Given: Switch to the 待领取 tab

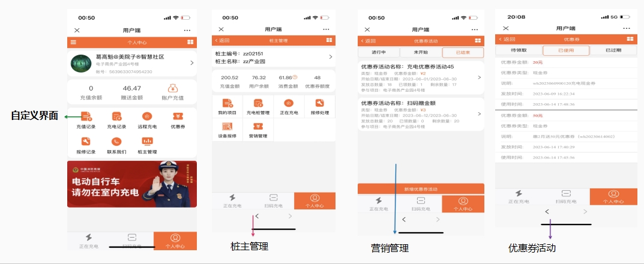Looking at the screenshot, I should pos(519,50).
